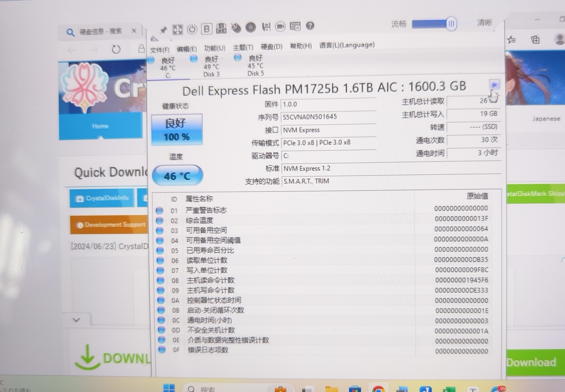The image size is (565, 392).
Task: Click the 30 次 power-on count value
Action: (474, 140)
